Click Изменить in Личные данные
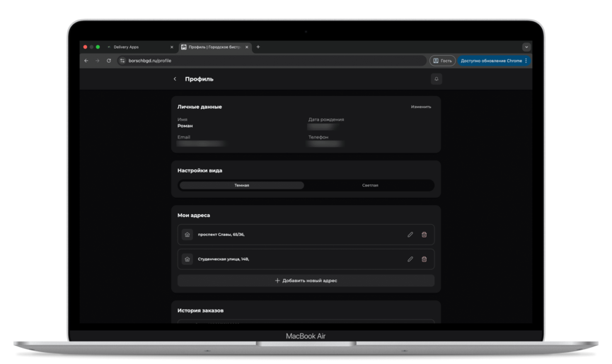Screen dimensions: 612x364 coord(421,107)
